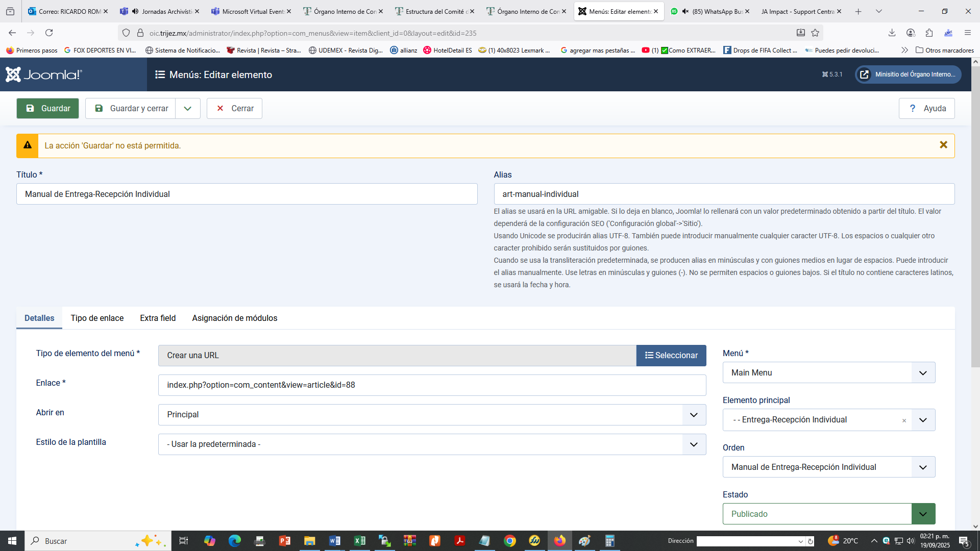Click the Joomla! logo icon

(x=14, y=74)
